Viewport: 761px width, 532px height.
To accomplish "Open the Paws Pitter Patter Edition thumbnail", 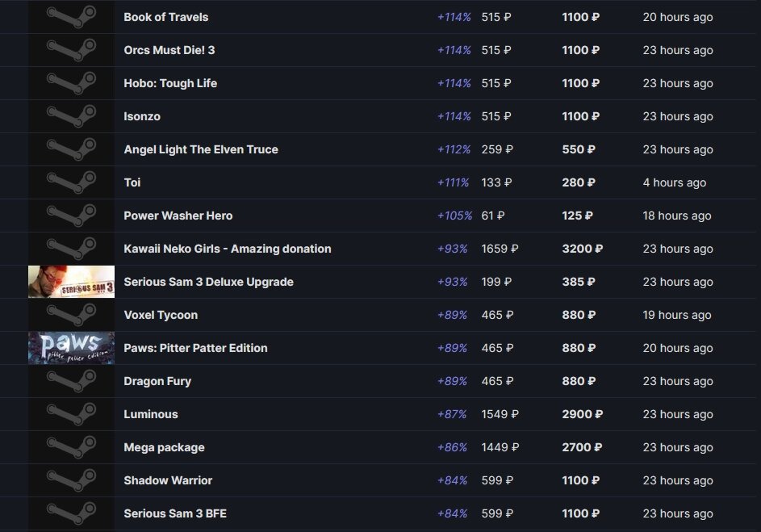I will [71, 348].
